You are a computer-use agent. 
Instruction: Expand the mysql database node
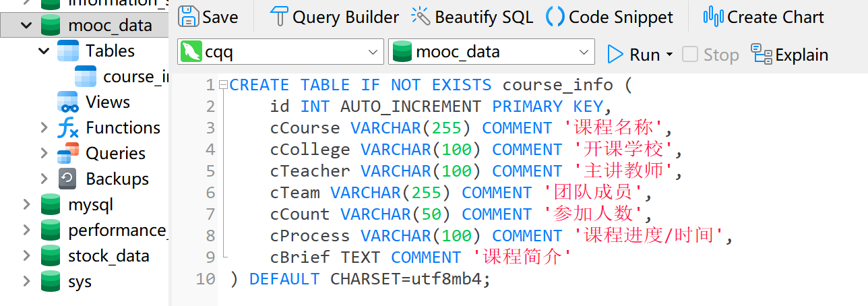[26, 205]
